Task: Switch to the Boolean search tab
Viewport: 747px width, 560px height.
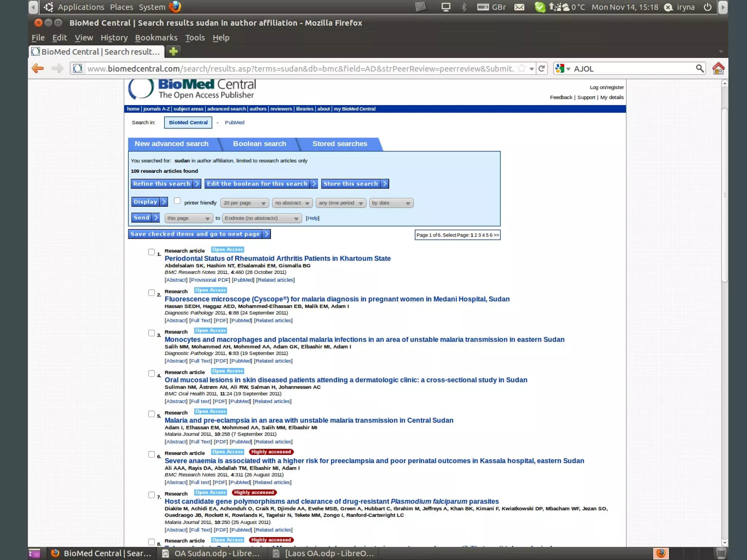Action: (x=259, y=144)
